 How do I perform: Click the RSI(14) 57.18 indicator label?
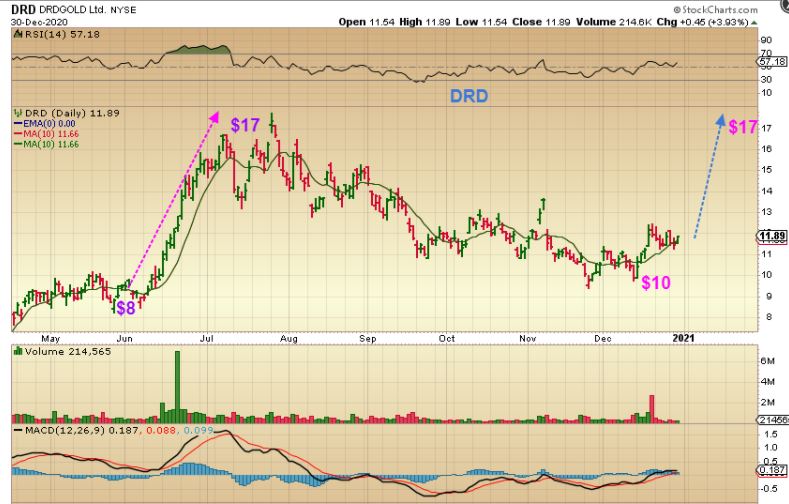61,34
